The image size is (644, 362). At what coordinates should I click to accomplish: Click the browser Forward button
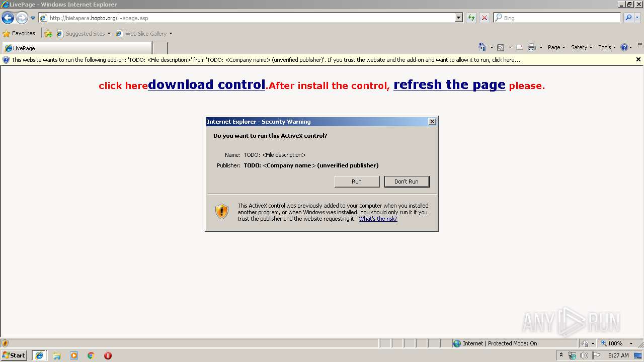[21, 18]
